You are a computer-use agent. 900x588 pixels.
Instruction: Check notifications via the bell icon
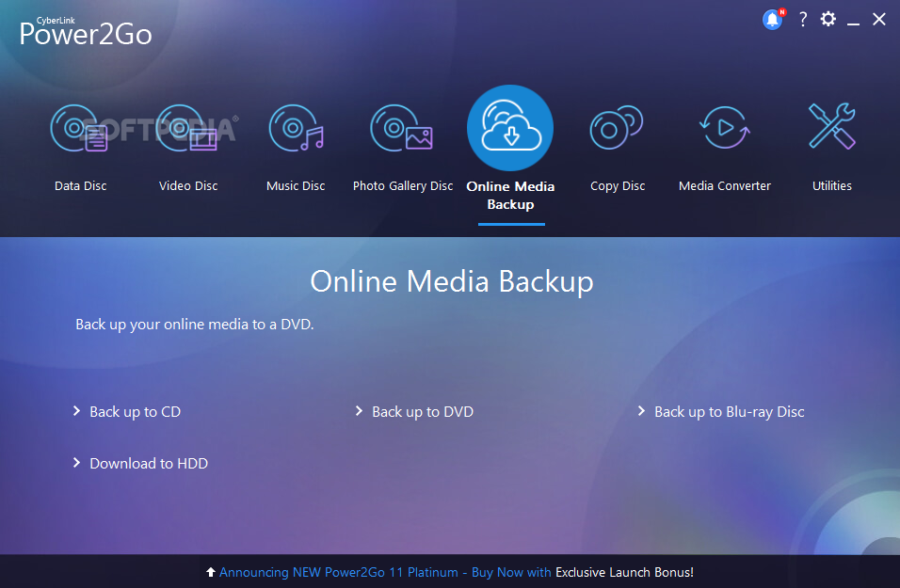click(773, 19)
